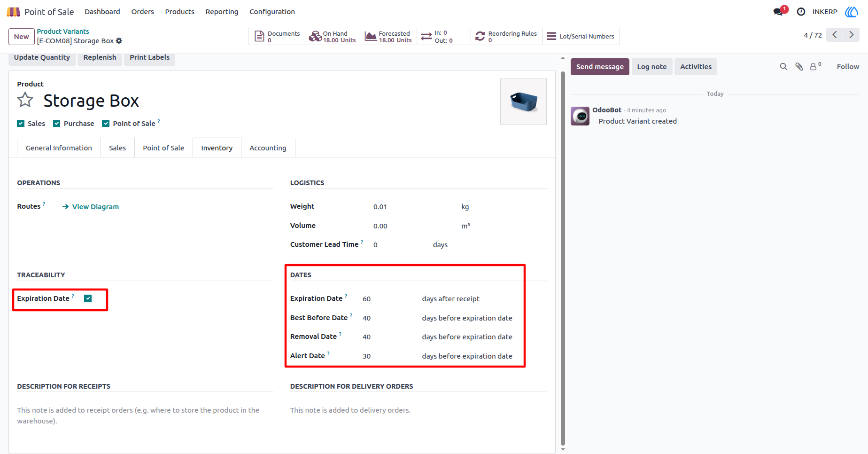Click the New button
The height and width of the screenshot is (454, 868).
point(22,37)
